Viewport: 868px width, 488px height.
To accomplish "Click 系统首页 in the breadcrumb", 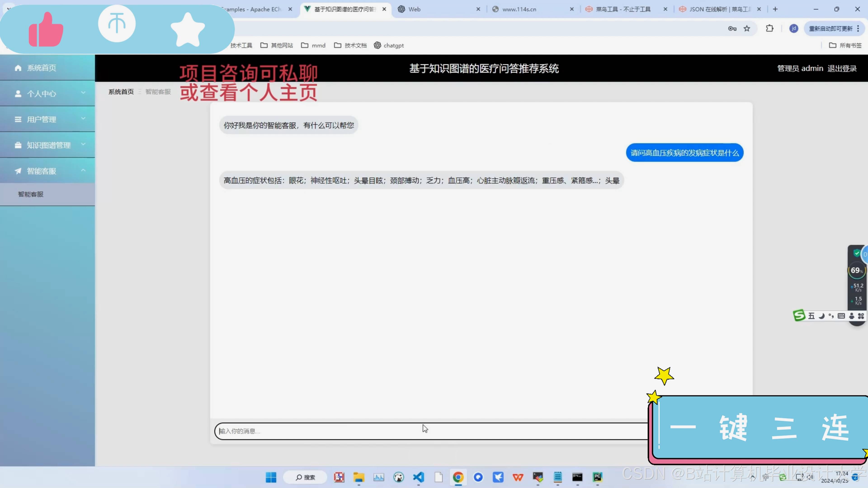I will click(x=121, y=91).
